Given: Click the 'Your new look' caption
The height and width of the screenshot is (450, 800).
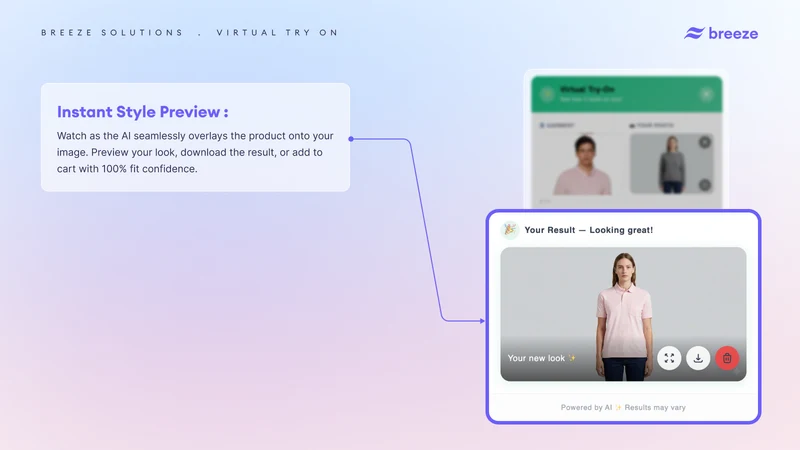Looking at the screenshot, I should 541,358.
